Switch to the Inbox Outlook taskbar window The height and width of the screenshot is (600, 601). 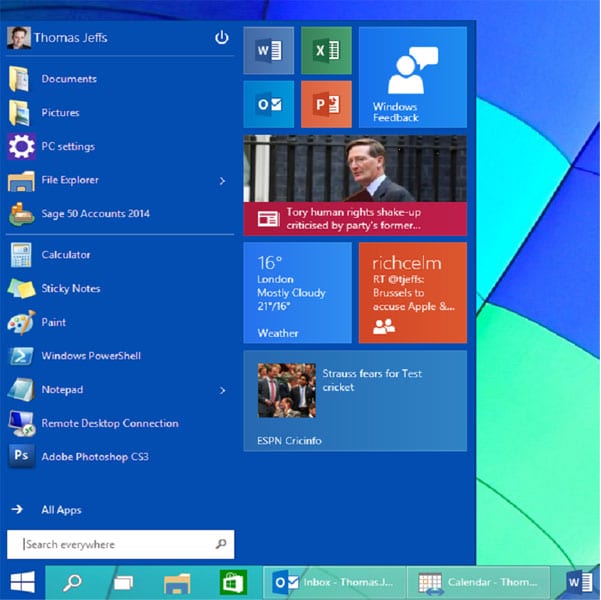(334, 583)
